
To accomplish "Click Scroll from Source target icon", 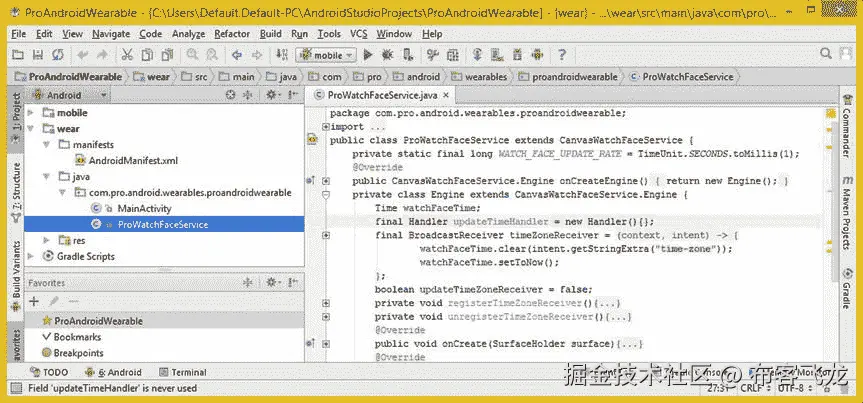I will (231, 95).
